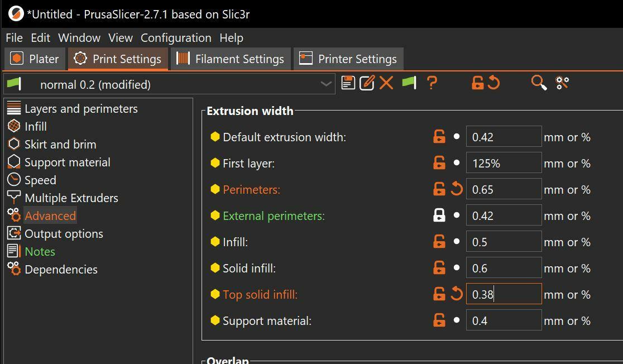
Task: Click the green 'External perimeters:' label
Action: [x=274, y=216]
